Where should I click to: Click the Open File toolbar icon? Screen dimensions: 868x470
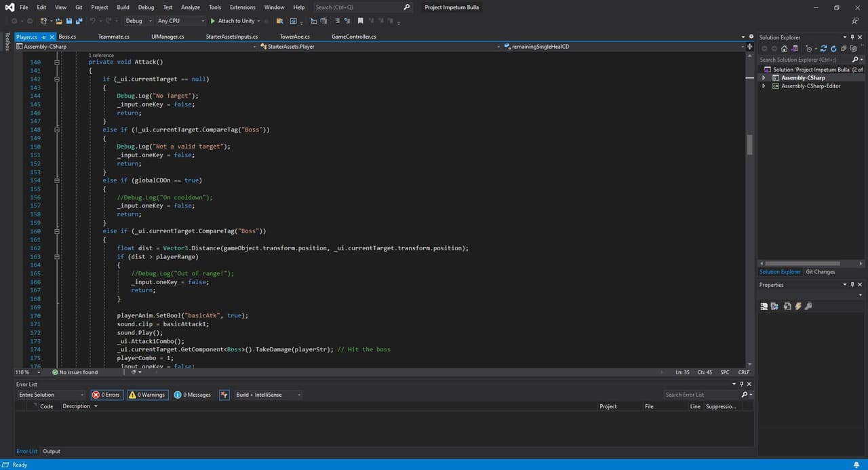(x=58, y=21)
